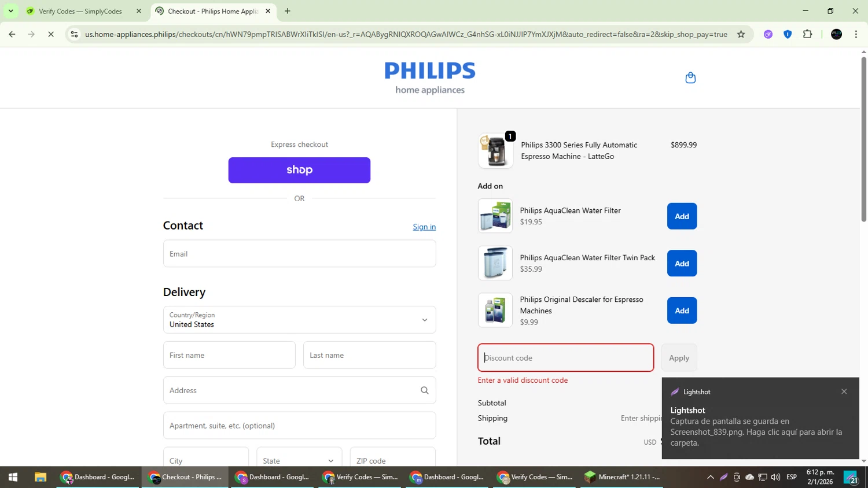This screenshot has height=488, width=868.
Task: Open the Chrome profile avatar
Action: 836,34
